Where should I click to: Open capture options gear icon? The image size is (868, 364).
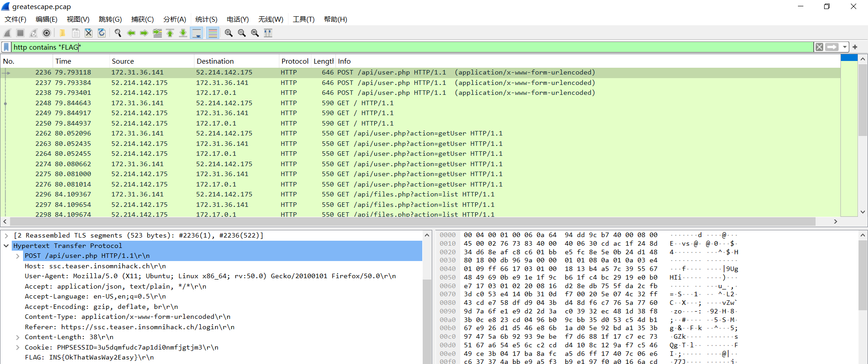pos(47,33)
